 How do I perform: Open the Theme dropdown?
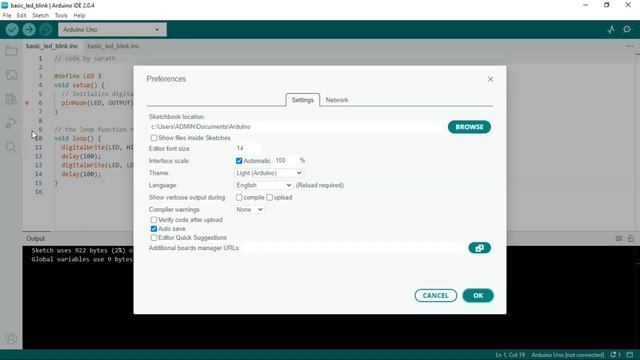(269, 173)
